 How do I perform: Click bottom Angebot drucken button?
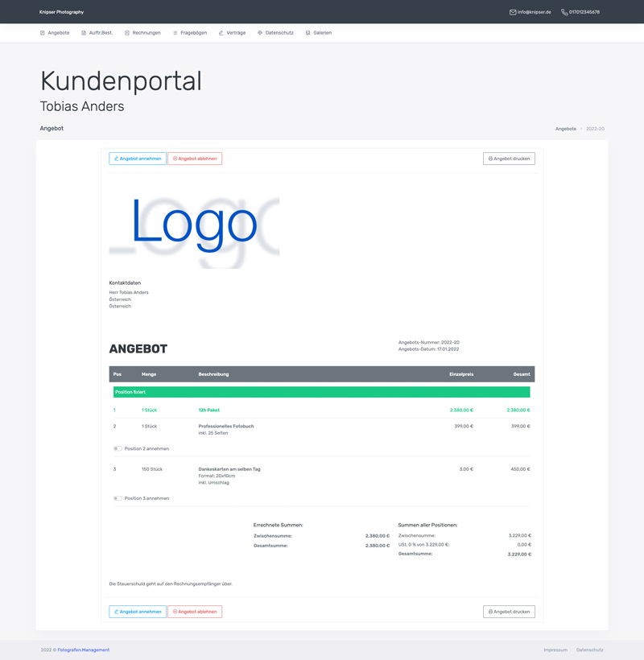tap(509, 612)
